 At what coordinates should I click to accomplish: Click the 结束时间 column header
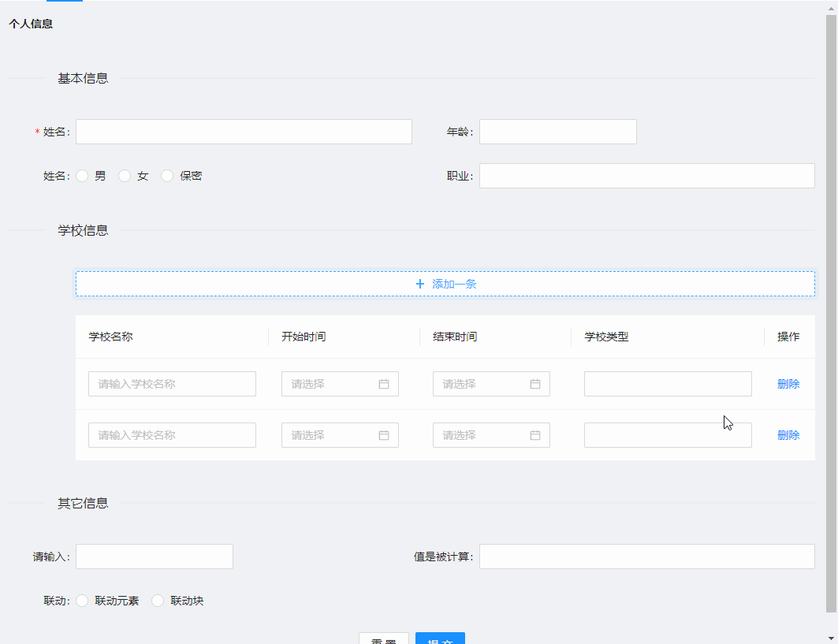[x=455, y=337]
